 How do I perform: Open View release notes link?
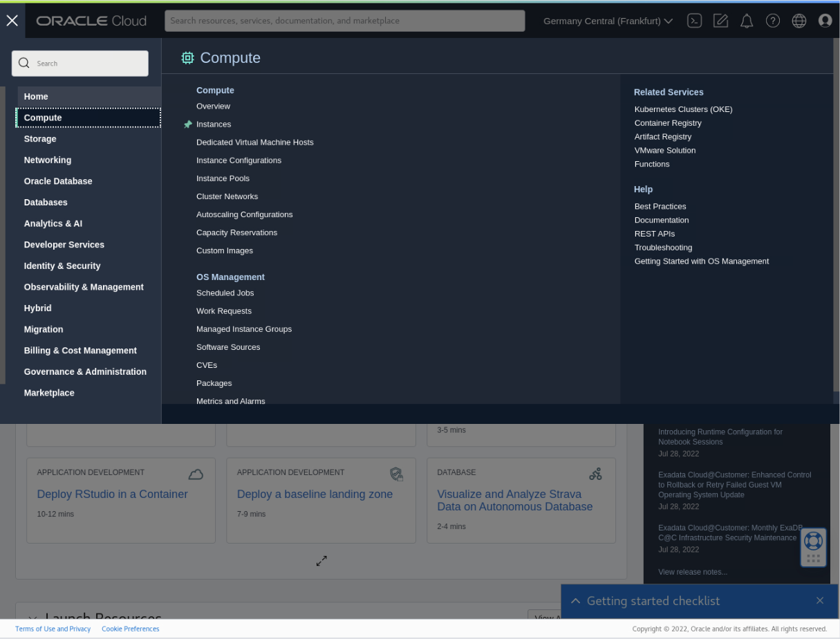pyautogui.click(x=692, y=572)
